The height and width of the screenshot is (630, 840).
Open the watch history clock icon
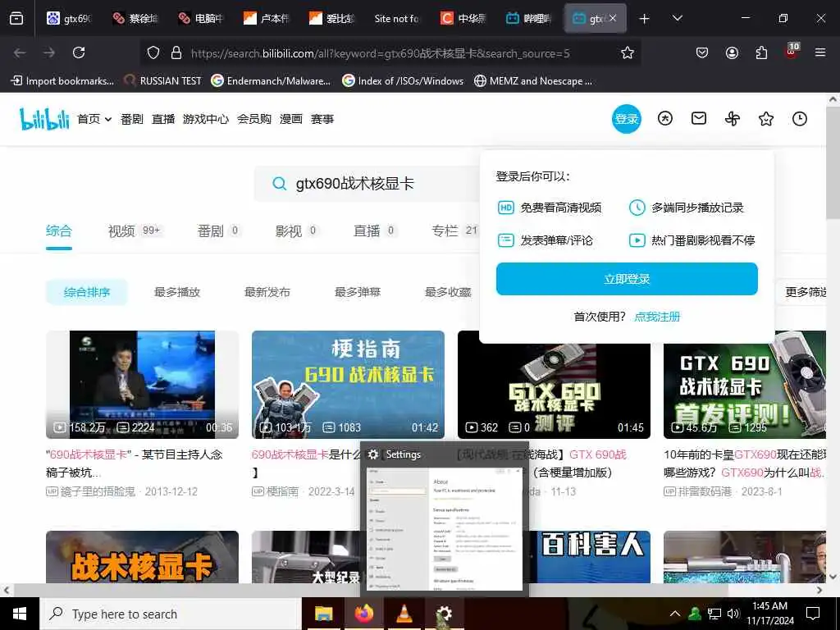(799, 118)
